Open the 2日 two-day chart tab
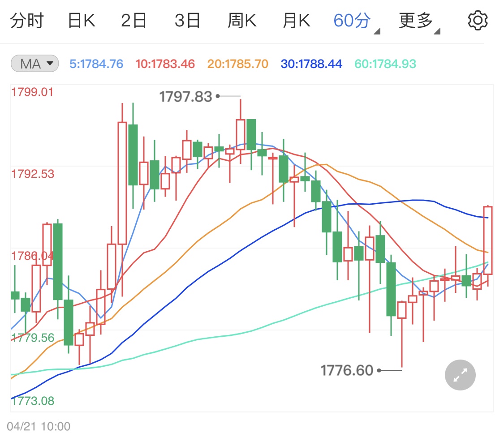This screenshot has width=504, height=433. point(134,21)
